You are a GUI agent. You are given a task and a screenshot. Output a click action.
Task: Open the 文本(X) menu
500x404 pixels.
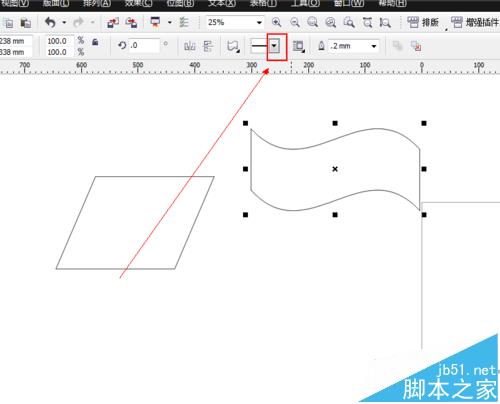(222, 3)
